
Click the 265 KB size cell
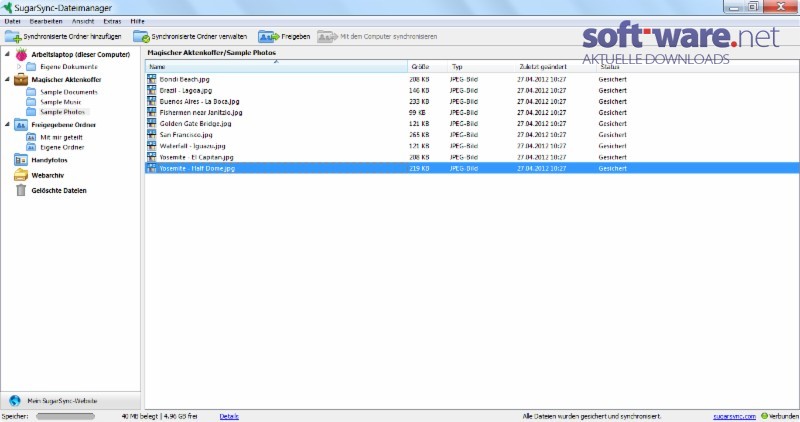point(419,135)
